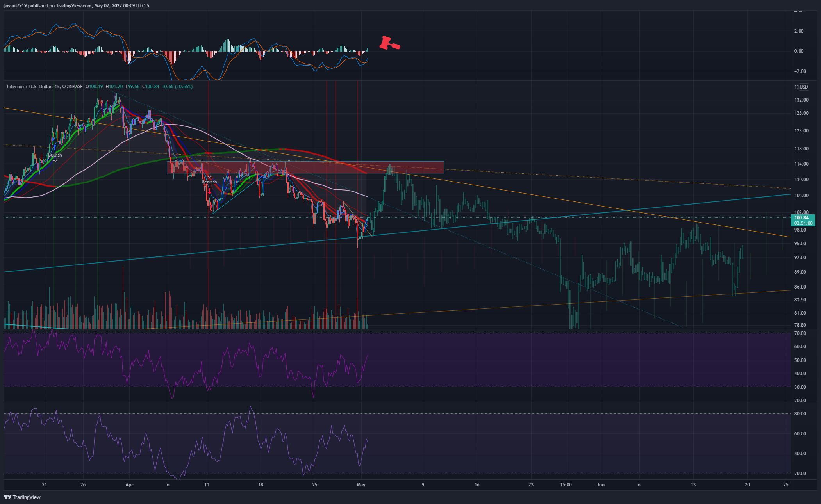The width and height of the screenshot is (821, 504).
Task: Click time axis label '18'
Action: pyautogui.click(x=261, y=485)
